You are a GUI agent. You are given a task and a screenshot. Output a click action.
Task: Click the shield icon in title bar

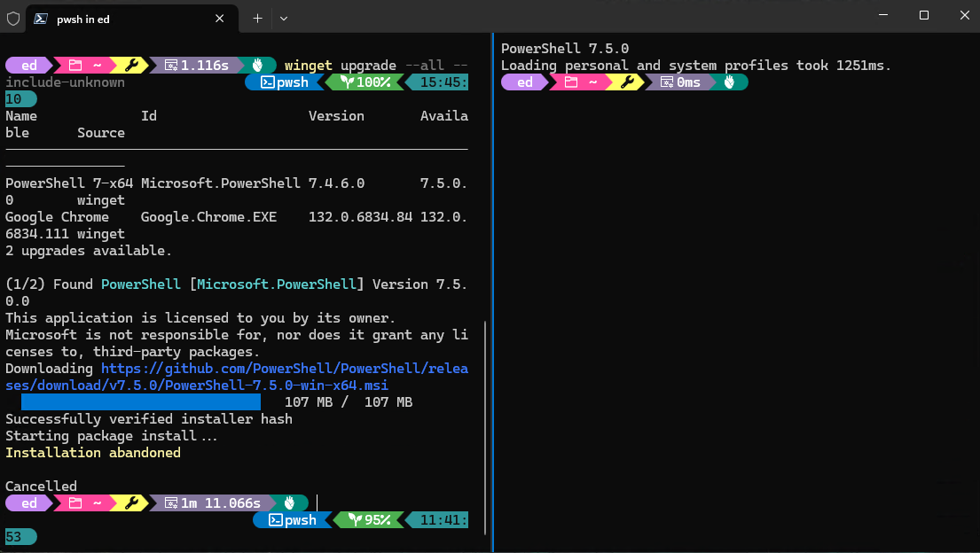(13, 19)
